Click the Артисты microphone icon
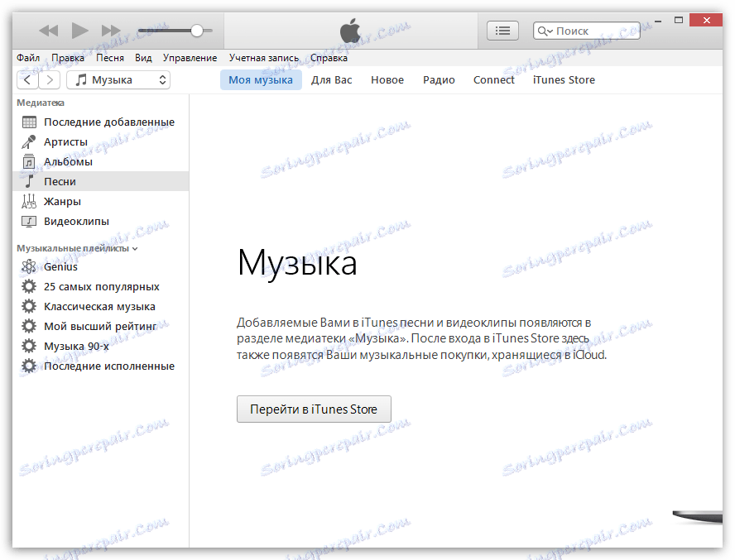This screenshot has width=735, height=560. 29,141
